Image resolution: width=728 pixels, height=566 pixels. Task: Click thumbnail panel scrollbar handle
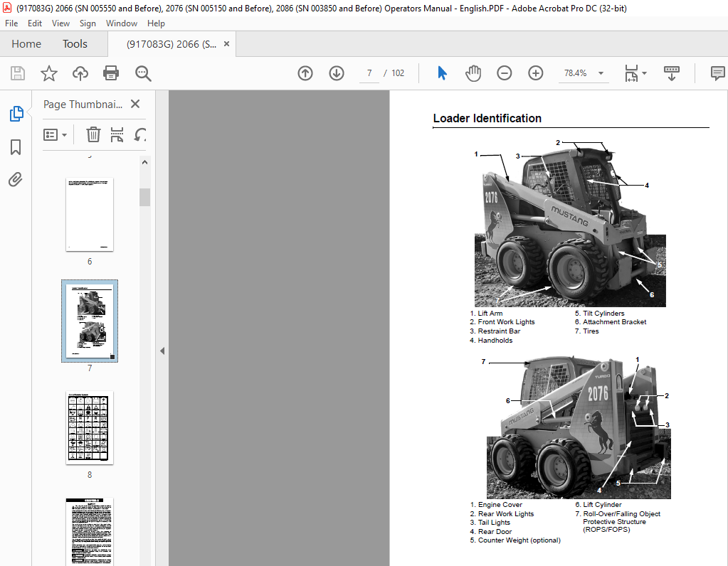(145, 197)
